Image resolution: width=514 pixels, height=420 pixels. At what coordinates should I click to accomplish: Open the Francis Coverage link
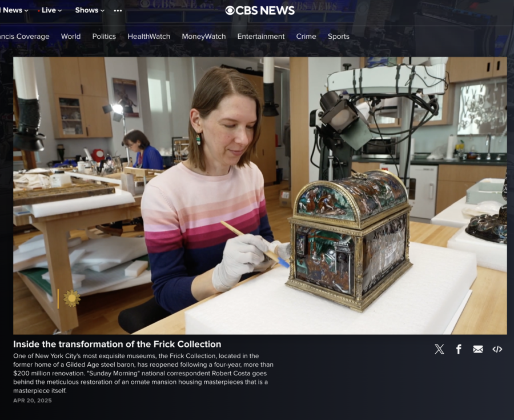click(25, 37)
